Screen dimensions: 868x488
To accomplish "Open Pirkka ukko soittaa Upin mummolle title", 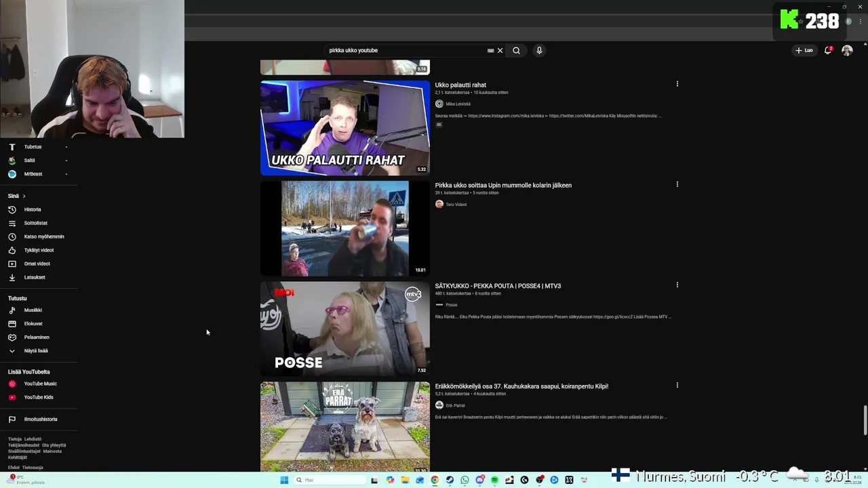I will [503, 185].
